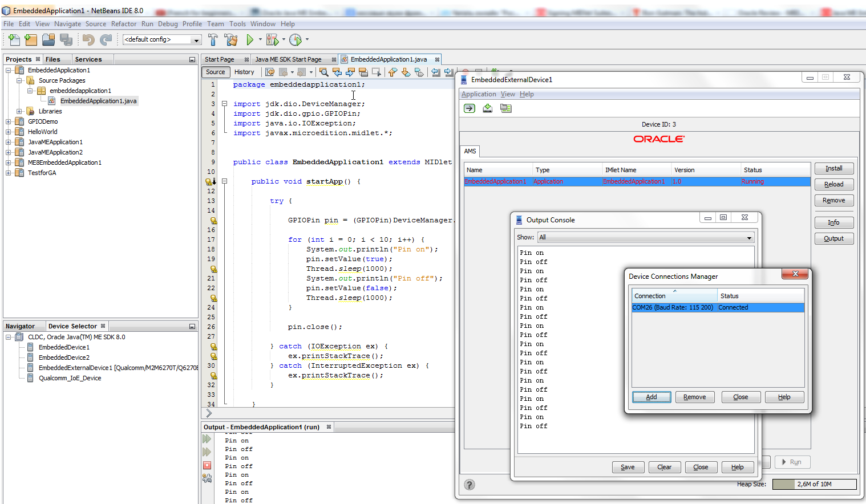This screenshot has height=504, width=866.
Task: Click the green arrow icon in EmbeddedExternalDevice1 toolbar
Action: [x=470, y=108]
